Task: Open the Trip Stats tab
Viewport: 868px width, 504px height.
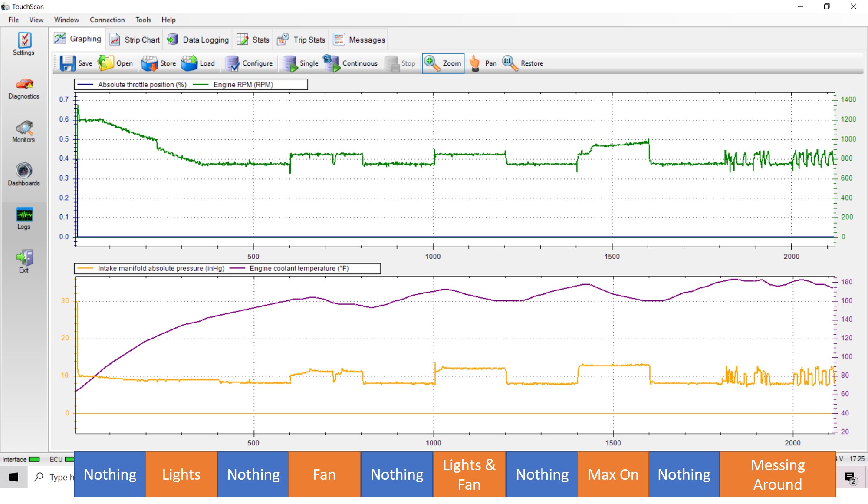Action: 301,40
